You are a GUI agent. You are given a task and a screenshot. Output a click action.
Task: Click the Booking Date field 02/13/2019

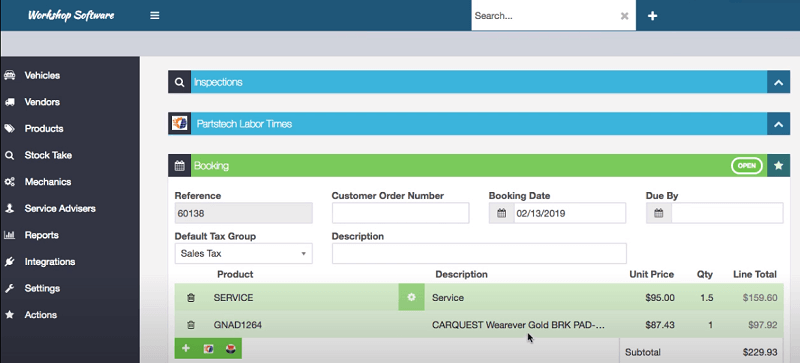coord(569,213)
